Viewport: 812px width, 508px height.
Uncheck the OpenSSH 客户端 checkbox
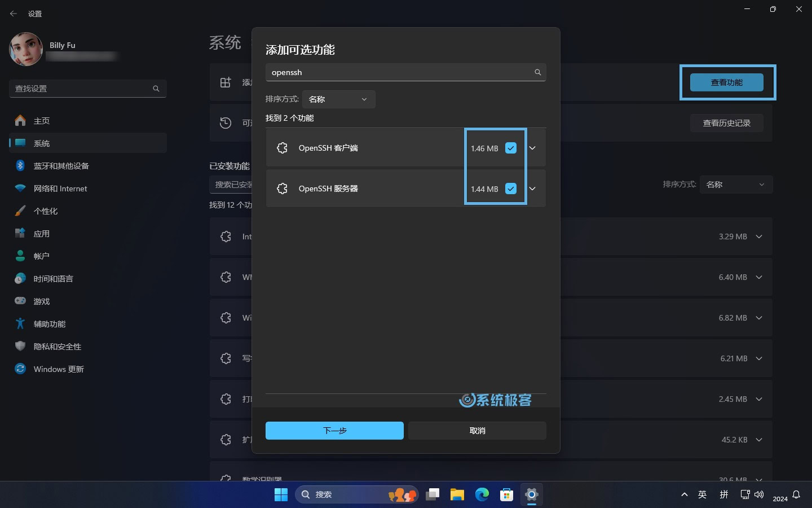pyautogui.click(x=510, y=148)
